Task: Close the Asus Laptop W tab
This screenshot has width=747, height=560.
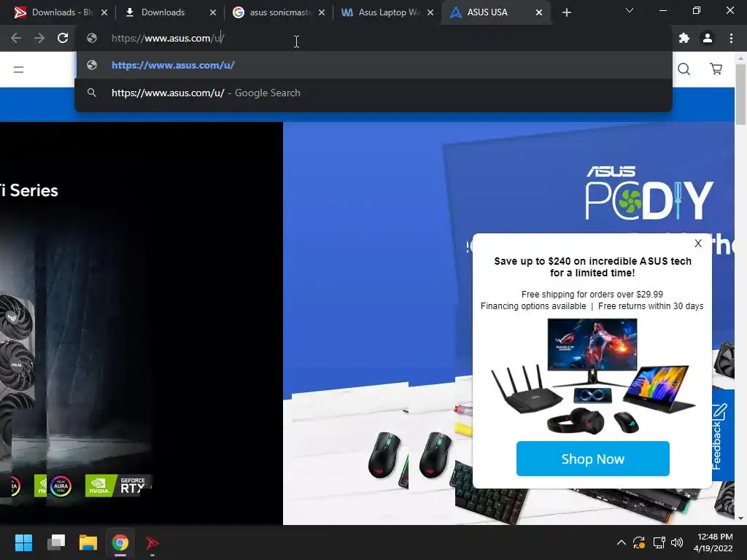Action: pyautogui.click(x=430, y=12)
